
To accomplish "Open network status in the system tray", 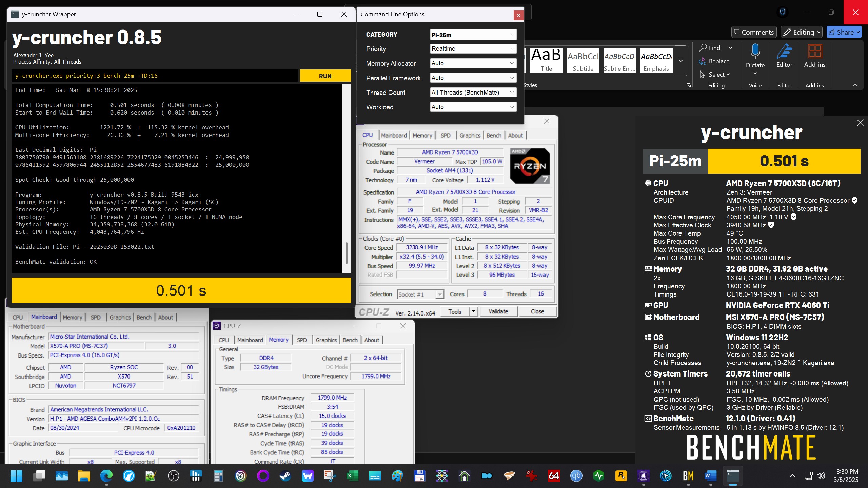I will [x=808, y=476].
